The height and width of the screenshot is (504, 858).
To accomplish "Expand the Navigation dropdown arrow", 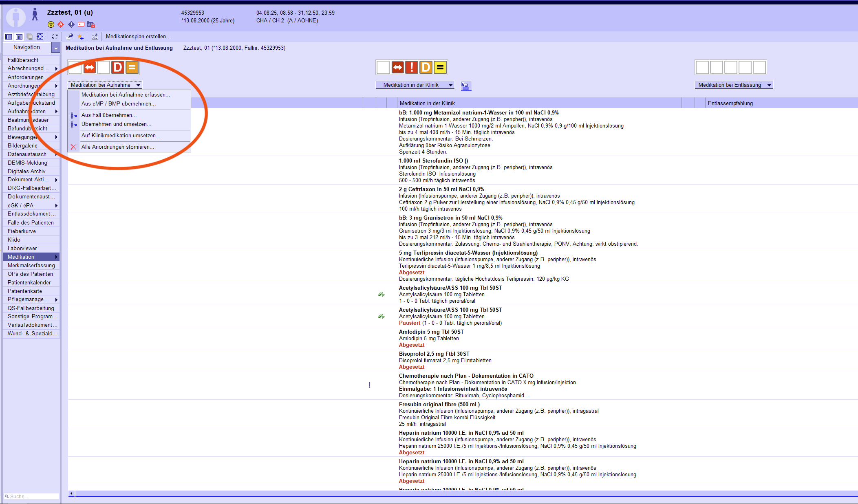I will click(56, 48).
